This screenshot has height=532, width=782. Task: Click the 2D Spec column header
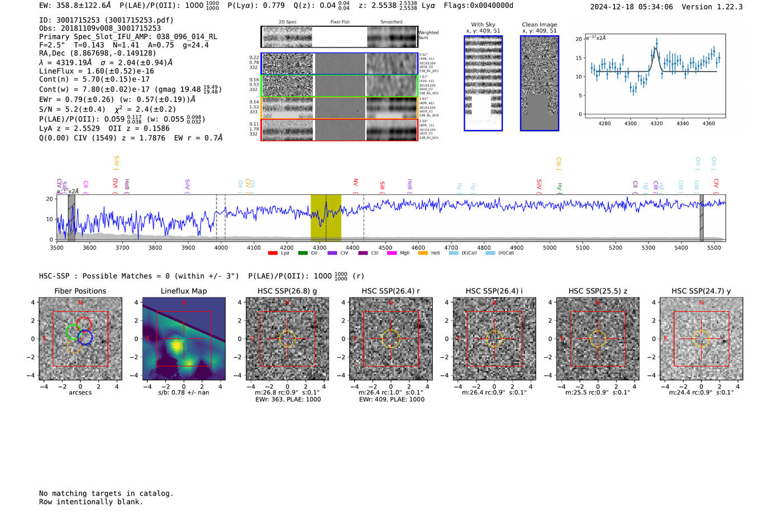pos(287,22)
